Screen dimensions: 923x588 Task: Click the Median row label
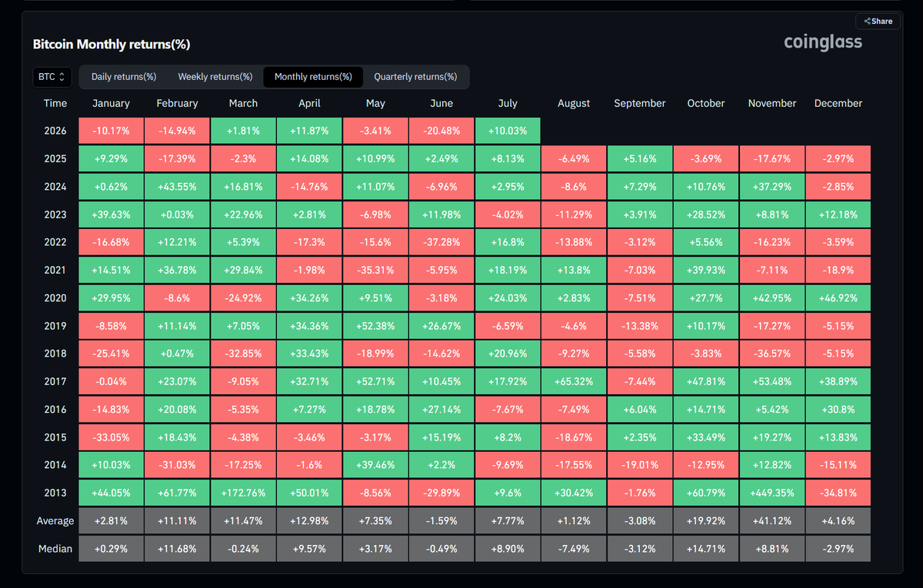(55, 549)
